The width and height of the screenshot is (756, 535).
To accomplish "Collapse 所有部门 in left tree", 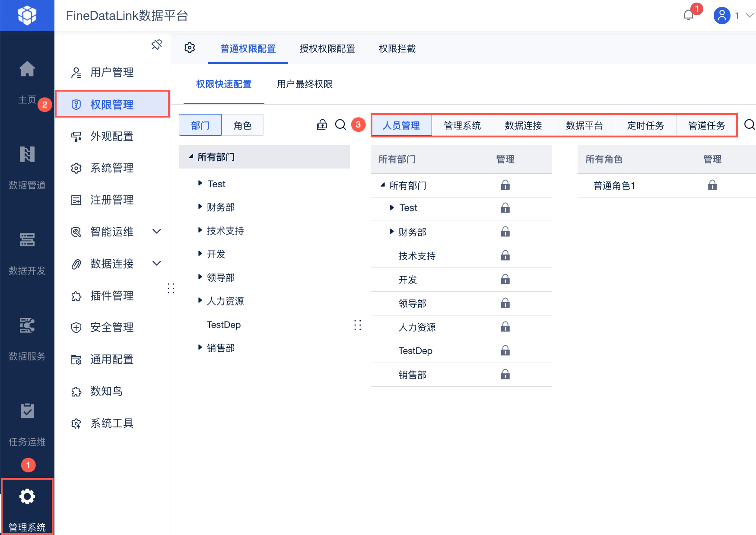I will pyautogui.click(x=191, y=156).
